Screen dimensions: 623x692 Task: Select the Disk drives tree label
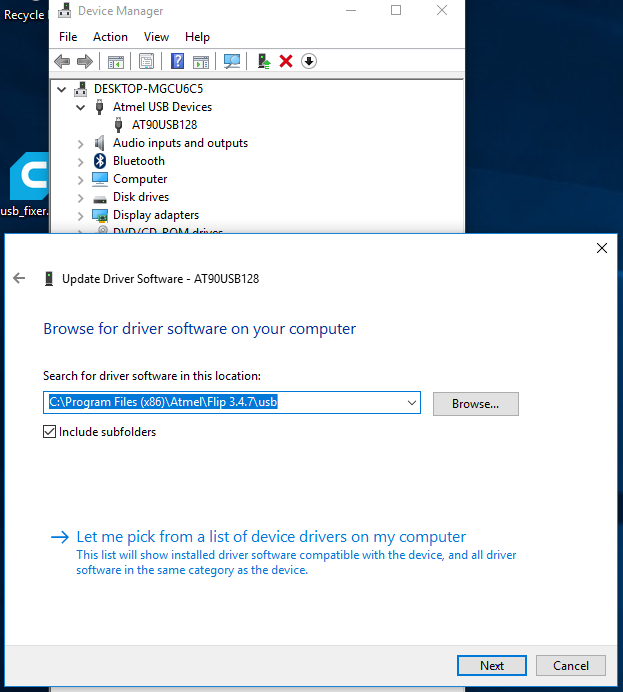point(141,197)
